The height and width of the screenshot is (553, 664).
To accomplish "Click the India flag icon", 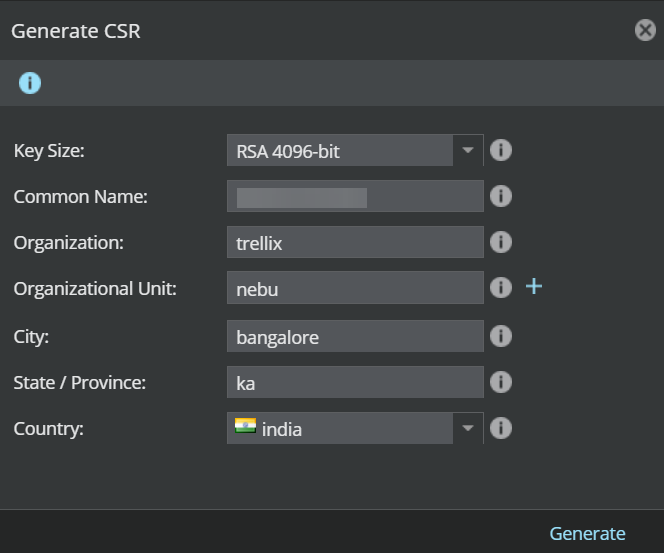I will click(x=246, y=426).
